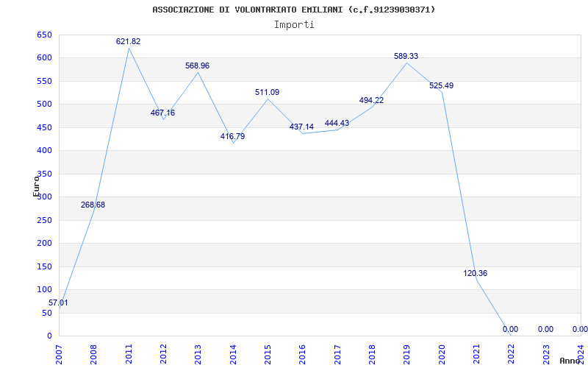Click the x-axis year 2022

pos(511,355)
